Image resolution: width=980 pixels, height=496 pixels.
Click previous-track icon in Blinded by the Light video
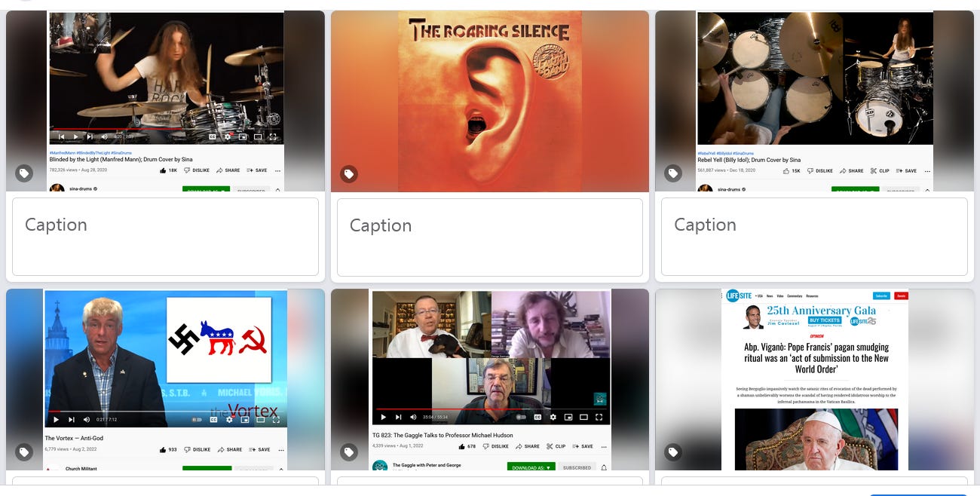tap(61, 137)
